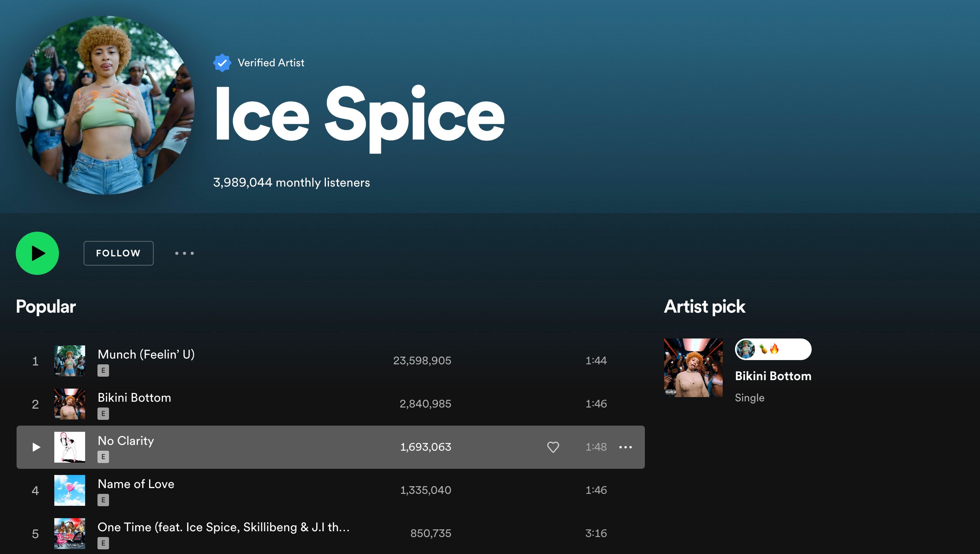Click the Single label under Artist pick
Image resolution: width=980 pixels, height=554 pixels.
[x=750, y=397]
